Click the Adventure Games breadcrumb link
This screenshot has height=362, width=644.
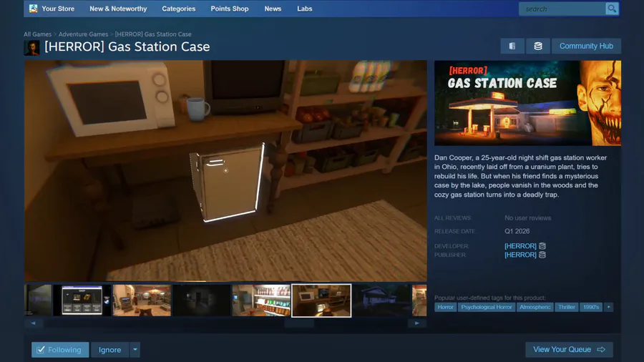coord(84,34)
